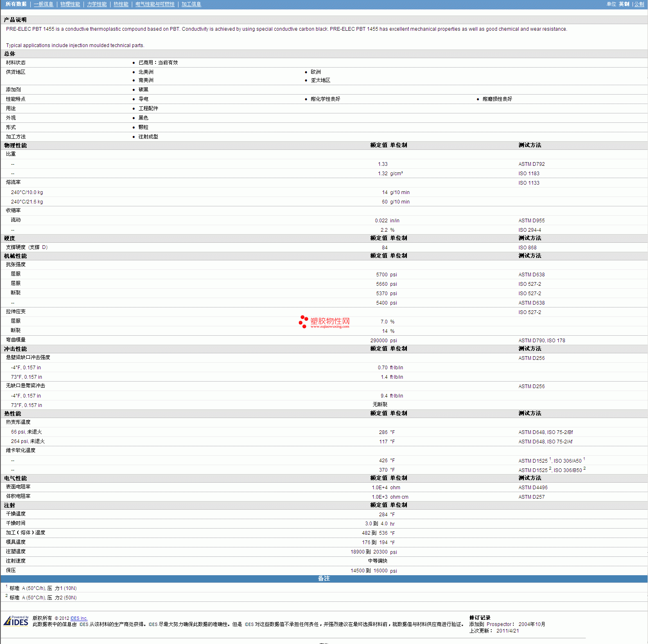
Task: Click the 欧洲 region entry
Action: click(x=316, y=72)
